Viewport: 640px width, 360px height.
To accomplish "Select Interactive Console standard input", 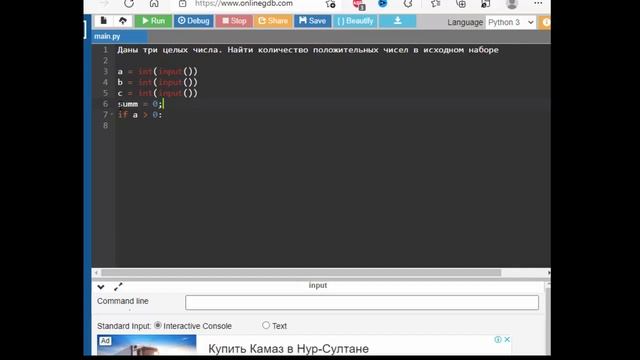I will pyautogui.click(x=158, y=325).
